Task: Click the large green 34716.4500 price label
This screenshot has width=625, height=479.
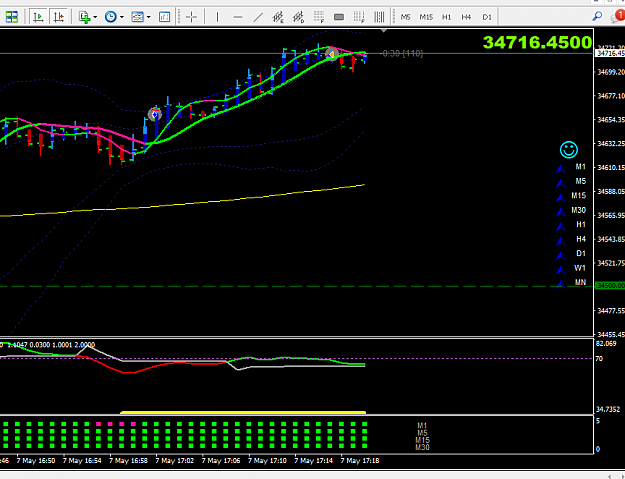Action: [537, 42]
